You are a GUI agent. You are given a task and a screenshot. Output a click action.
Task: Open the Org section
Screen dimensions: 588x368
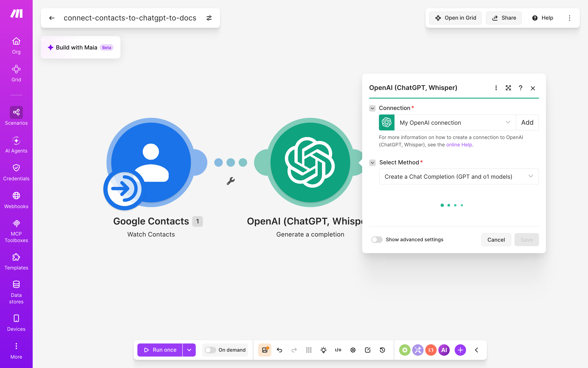pyautogui.click(x=16, y=46)
